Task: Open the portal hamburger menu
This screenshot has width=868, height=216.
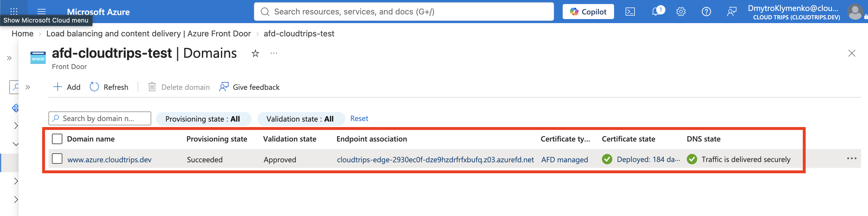Action: tap(42, 12)
